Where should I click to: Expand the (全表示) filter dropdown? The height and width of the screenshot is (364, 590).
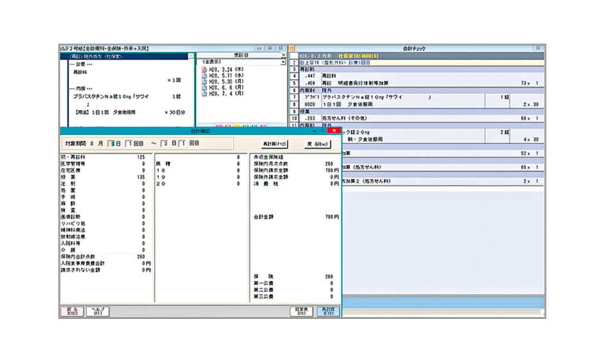[x=283, y=62]
